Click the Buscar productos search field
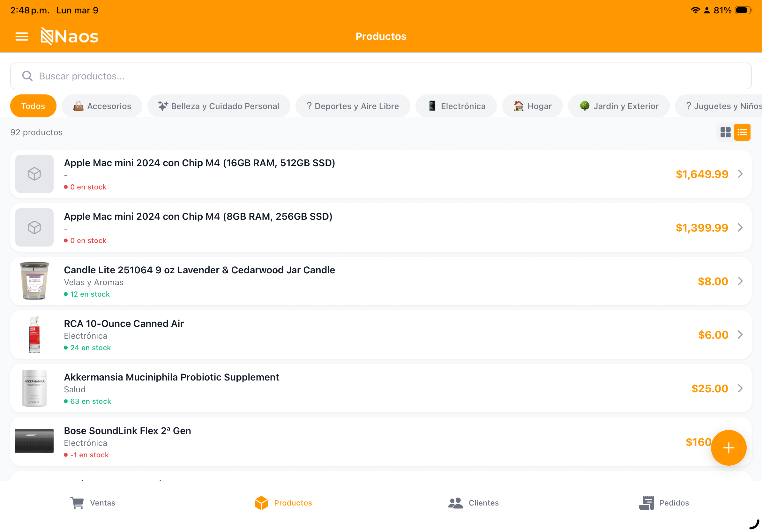 (x=381, y=76)
